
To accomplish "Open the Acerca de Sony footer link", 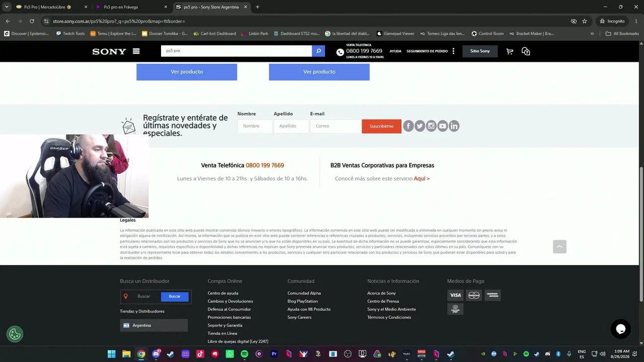I will (x=381, y=293).
